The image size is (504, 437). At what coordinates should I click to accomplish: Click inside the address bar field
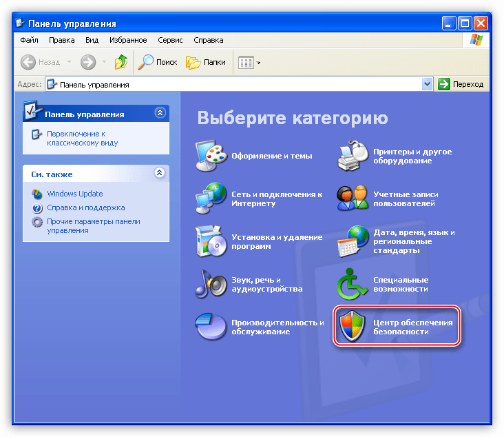239,84
